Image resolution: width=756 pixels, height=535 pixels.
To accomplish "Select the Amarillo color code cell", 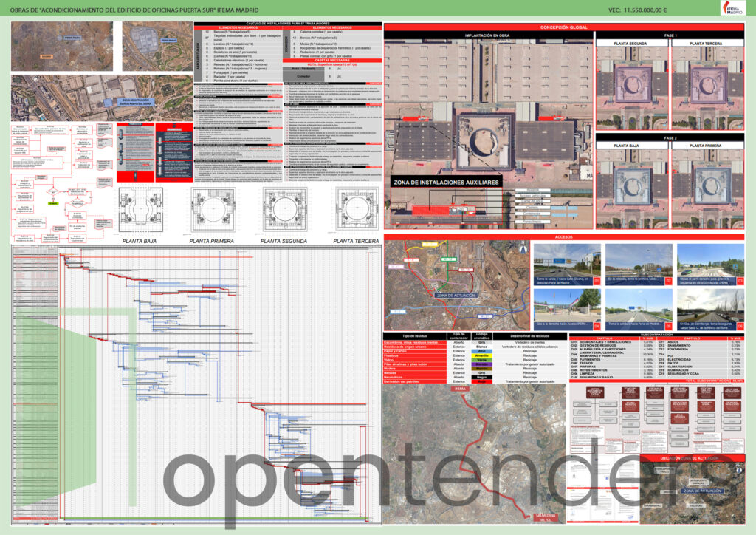I will coord(481,355).
